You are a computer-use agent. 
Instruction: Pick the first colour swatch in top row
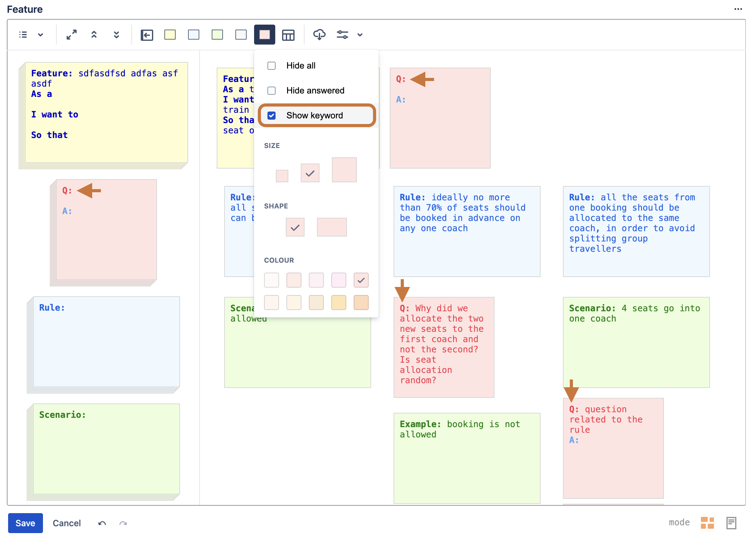point(272,280)
